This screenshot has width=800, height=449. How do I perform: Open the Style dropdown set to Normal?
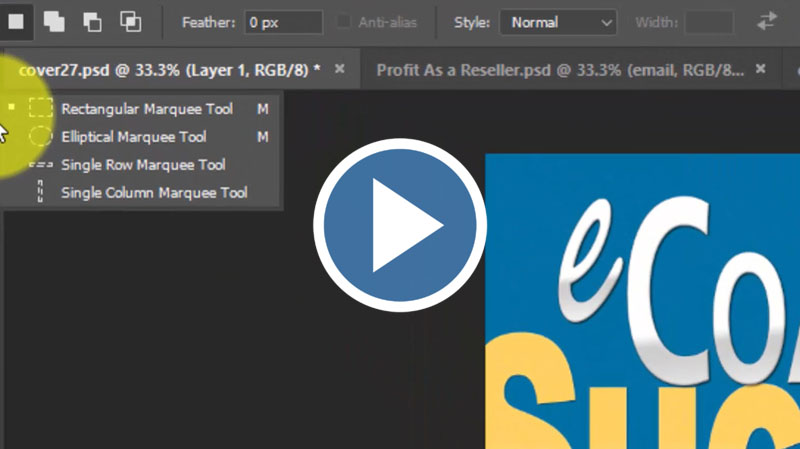point(558,22)
